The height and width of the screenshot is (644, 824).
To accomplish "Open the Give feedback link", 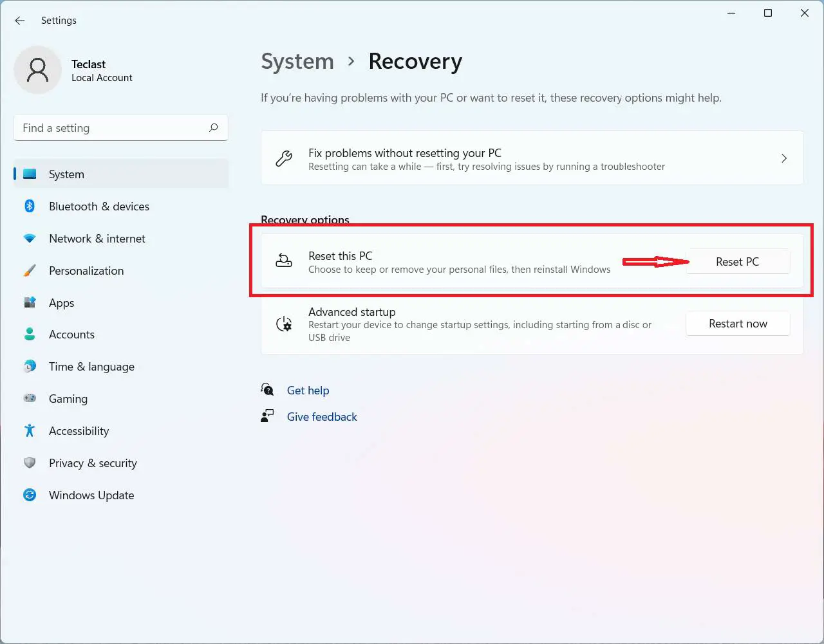I will point(322,417).
